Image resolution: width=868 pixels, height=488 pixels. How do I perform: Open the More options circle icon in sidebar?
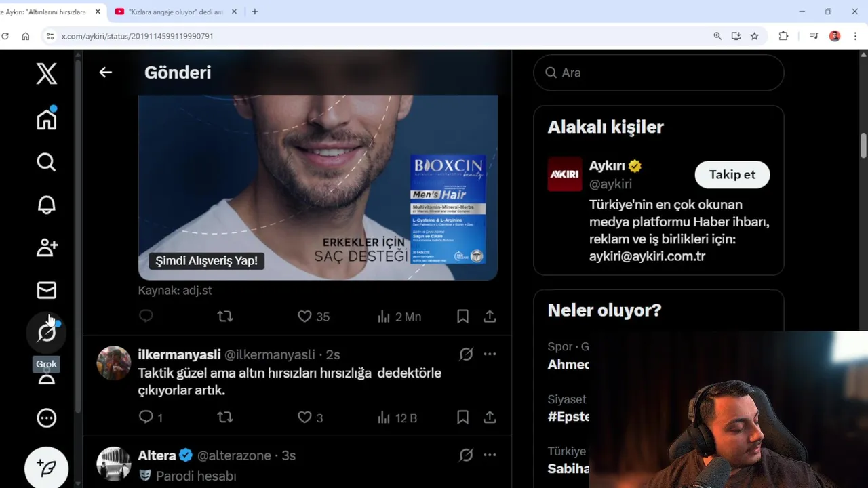(47, 418)
